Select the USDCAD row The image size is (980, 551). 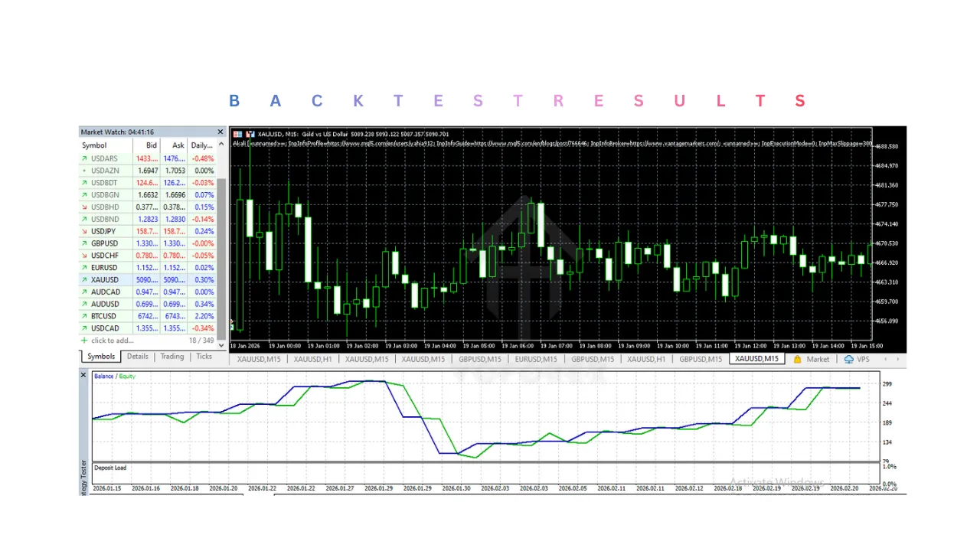pyautogui.click(x=148, y=328)
